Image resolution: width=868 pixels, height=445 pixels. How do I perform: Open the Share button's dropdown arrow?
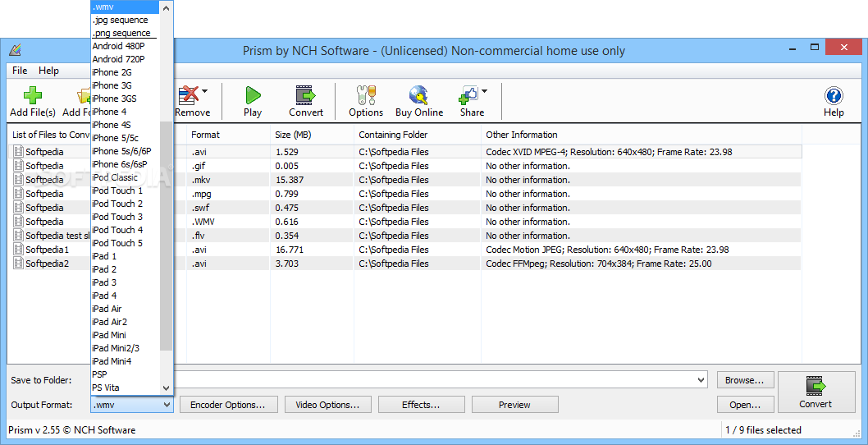484,91
